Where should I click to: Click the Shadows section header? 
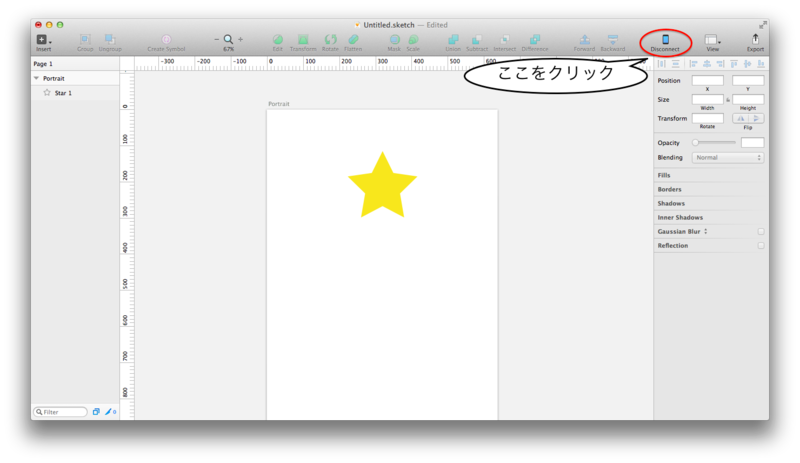click(671, 203)
